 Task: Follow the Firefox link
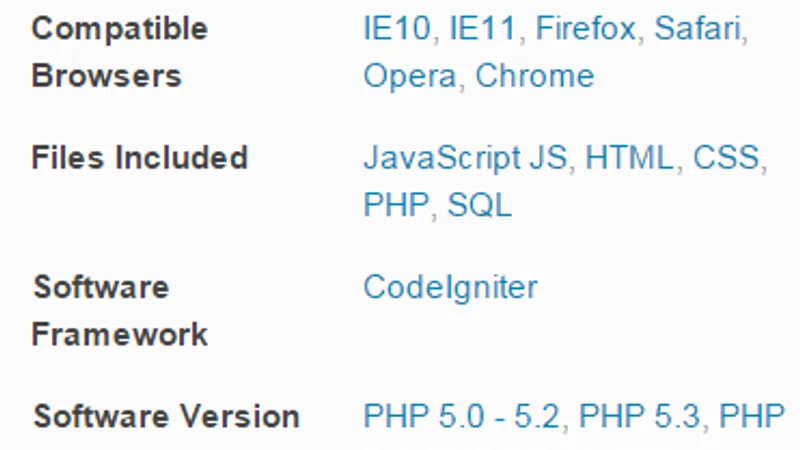pos(585,28)
